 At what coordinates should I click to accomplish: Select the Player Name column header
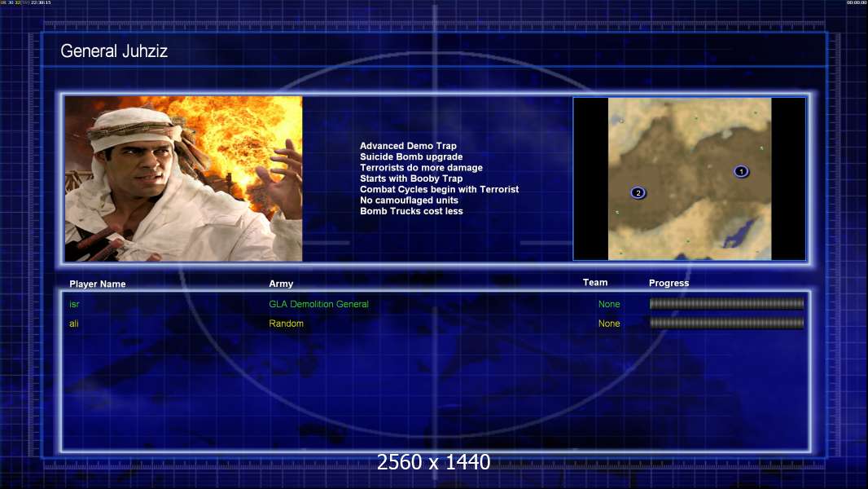pyautogui.click(x=98, y=284)
